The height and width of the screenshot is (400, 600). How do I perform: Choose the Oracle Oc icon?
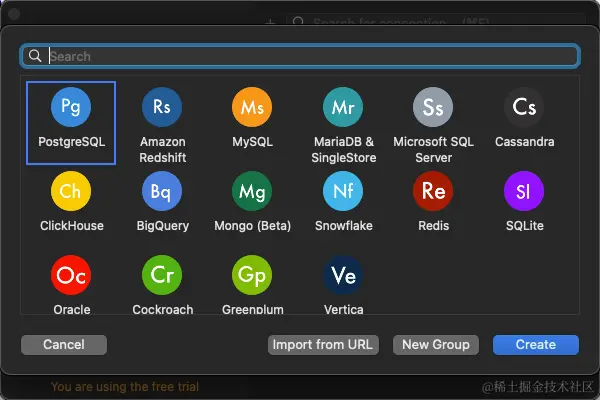[71, 275]
